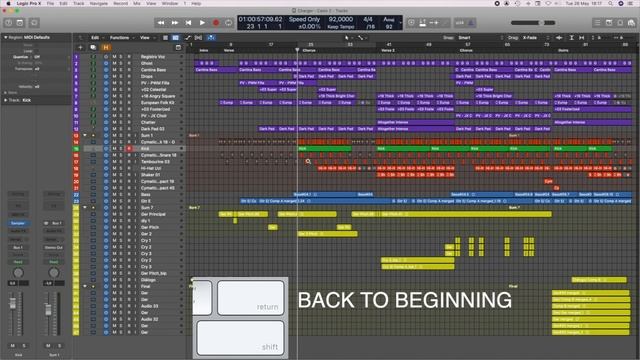Screen dimensions: 640x360
Task: Click the Sampler instrument slot in channel strip
Action: pyautogui.click(x=18, y=223)
